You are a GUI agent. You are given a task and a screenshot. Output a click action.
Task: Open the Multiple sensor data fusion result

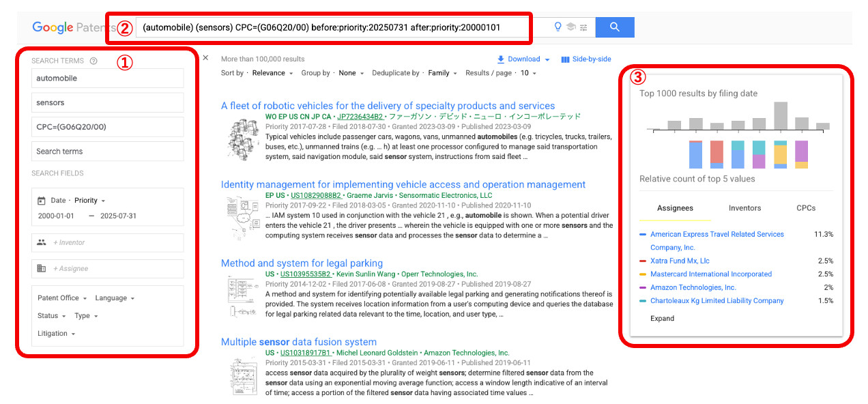[299, 342]
